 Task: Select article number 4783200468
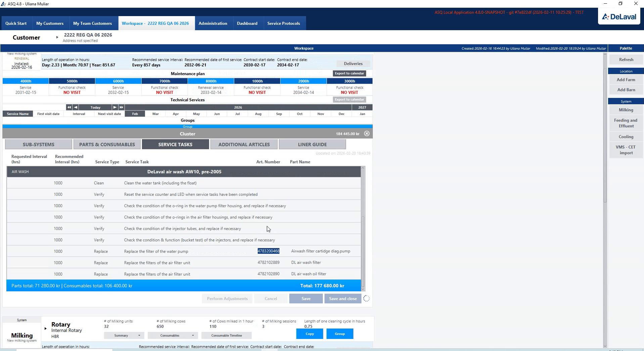click(268, 251)
